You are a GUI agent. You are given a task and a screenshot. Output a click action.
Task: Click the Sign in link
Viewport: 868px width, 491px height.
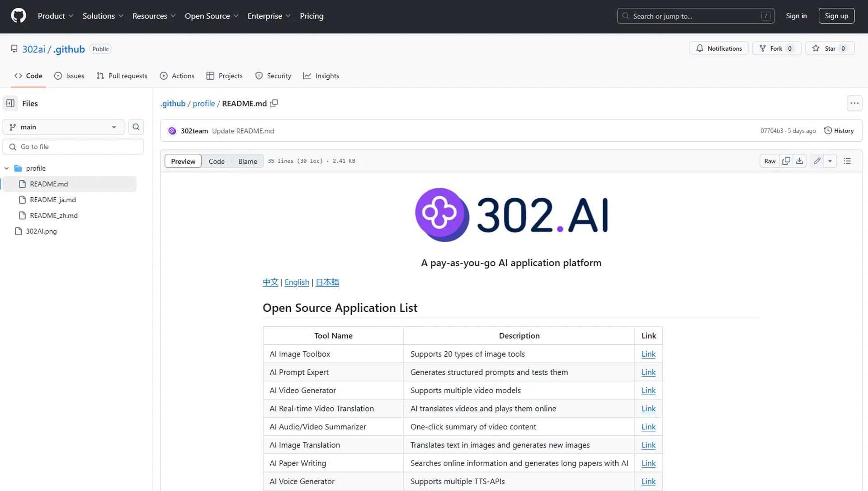click(796, 16)
